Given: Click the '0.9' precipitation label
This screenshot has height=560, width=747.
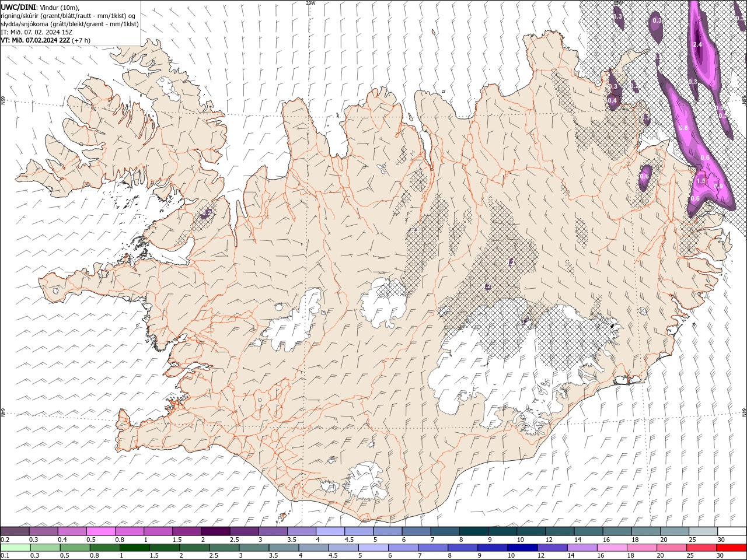Looking at the screenshot, I should 719,187.
